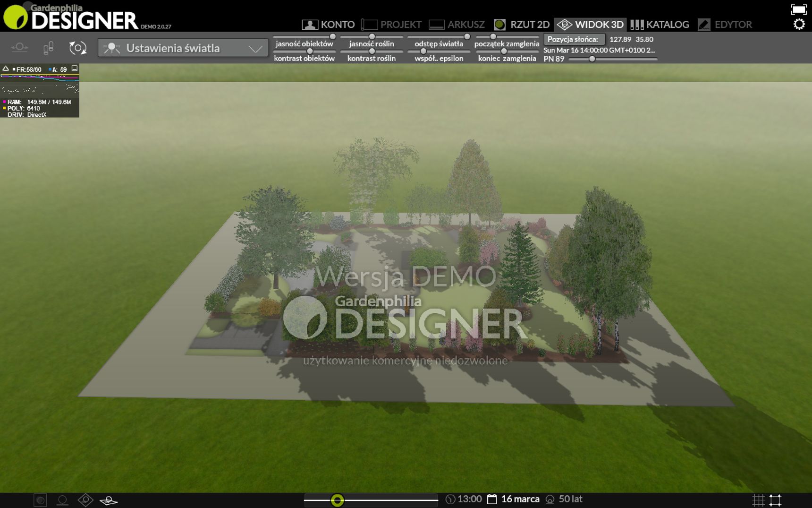812x508 pixels.
Task: Open the EDYTOR tab
Action: [x=725, y=24]
